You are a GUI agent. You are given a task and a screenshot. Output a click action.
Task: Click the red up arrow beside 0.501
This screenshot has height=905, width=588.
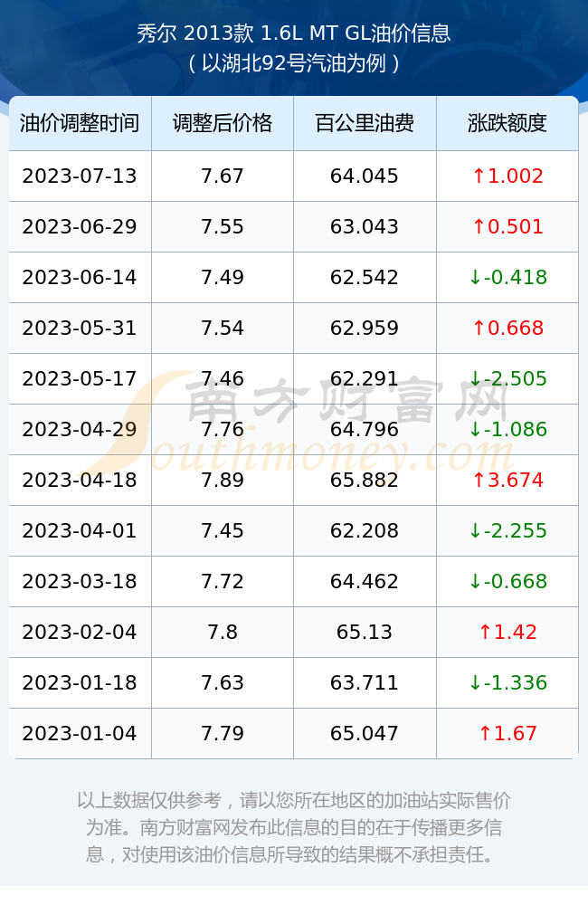pos(479,227)
